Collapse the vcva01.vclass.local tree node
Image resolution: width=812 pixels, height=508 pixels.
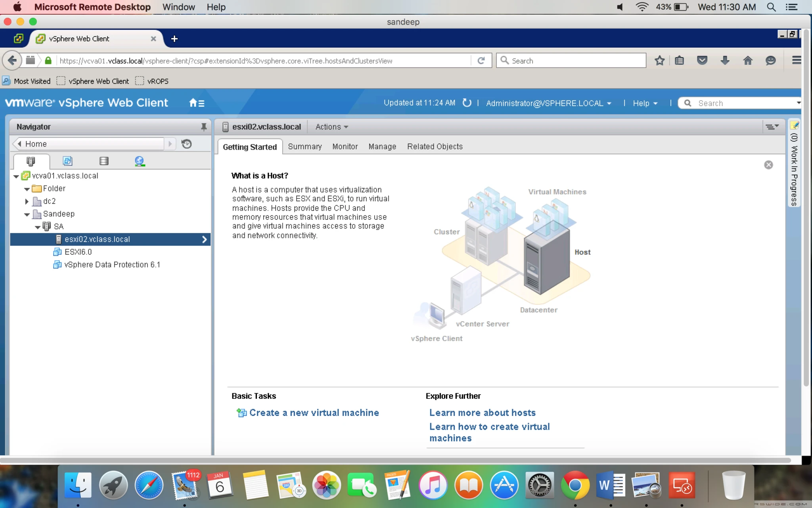pos(16,176)
